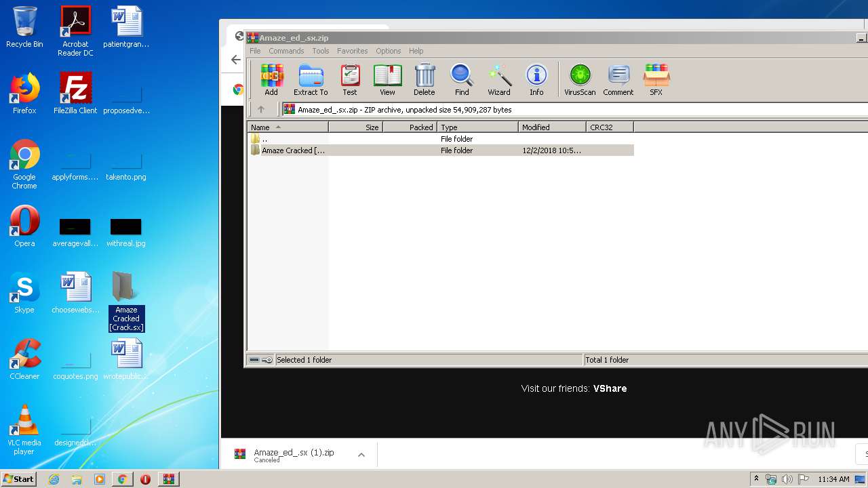The image size is (868, 488).
Task: Select the parent folder '..' row
Action: tap(441, 139)
